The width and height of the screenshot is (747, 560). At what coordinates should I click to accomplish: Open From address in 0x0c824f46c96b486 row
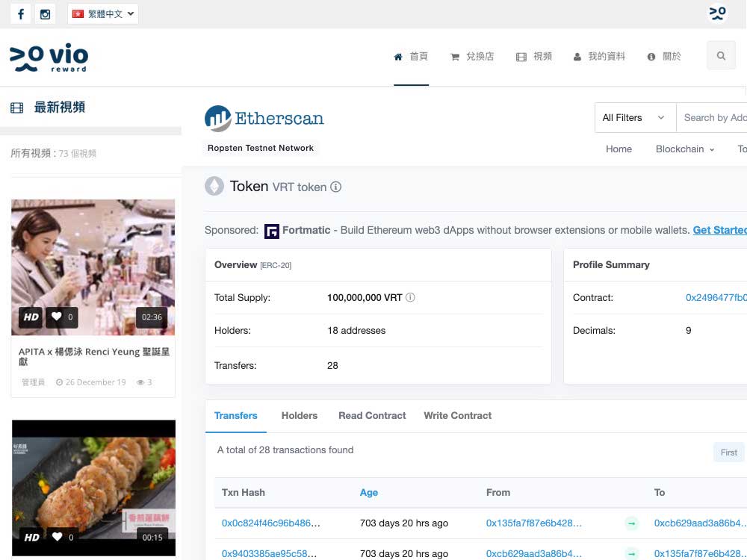[534, 523]
